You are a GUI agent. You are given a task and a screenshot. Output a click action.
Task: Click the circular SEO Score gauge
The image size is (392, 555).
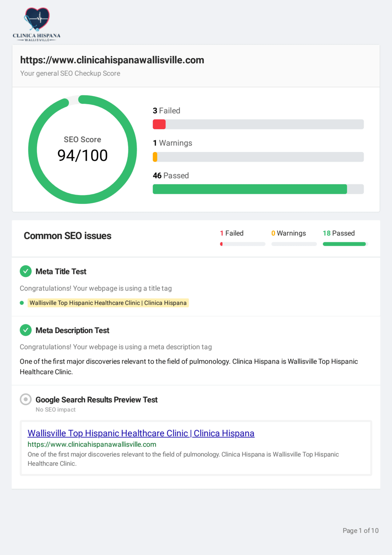coord(82,149)
